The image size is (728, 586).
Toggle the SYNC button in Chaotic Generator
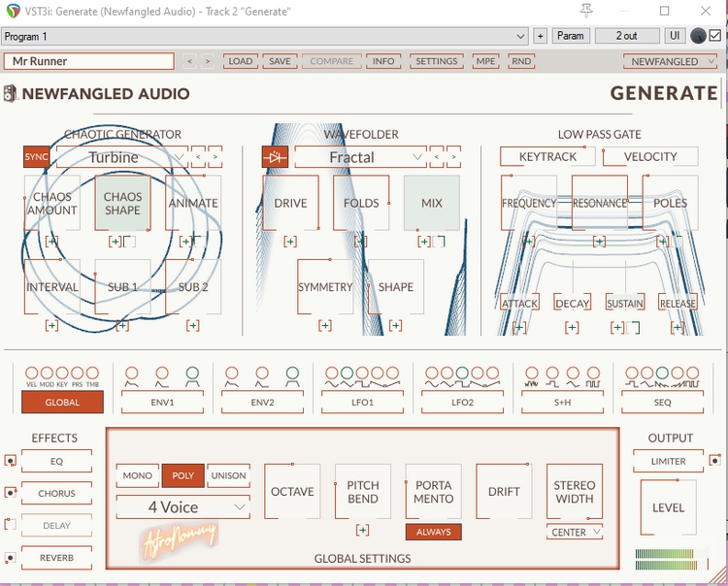(x=36, y=157)
